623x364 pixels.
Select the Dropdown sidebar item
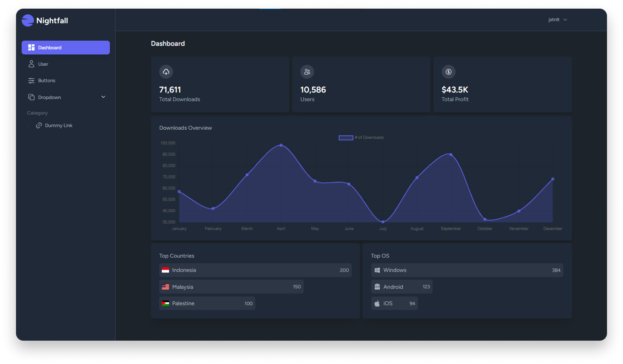point(66,97)
